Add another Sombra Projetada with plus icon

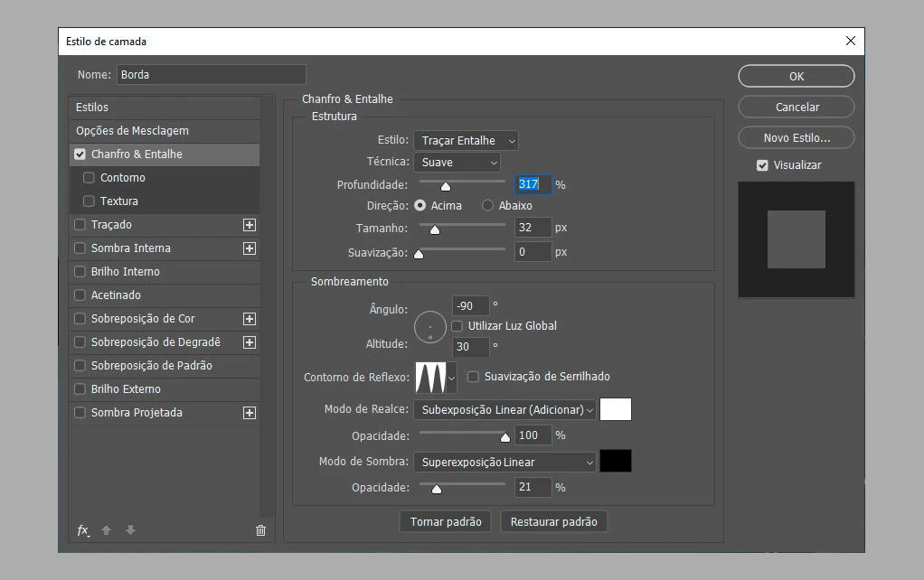tap(250, 413)
